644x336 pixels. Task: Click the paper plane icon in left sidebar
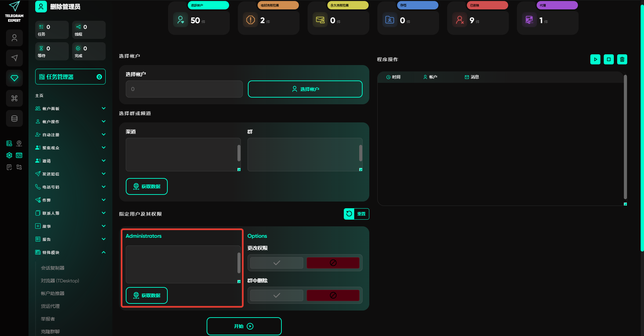[x=14, y=58]
